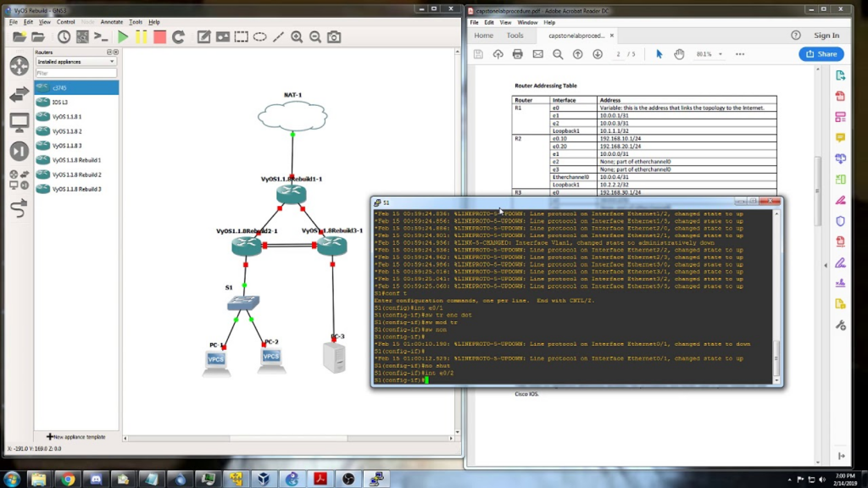
Task: Start all devices with the green play icon
Action: tap(123, 38)
